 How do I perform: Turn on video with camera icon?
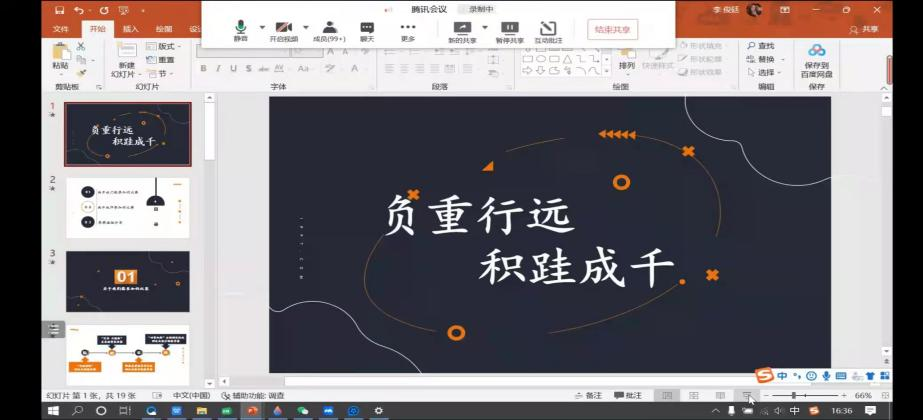(283, 30)
